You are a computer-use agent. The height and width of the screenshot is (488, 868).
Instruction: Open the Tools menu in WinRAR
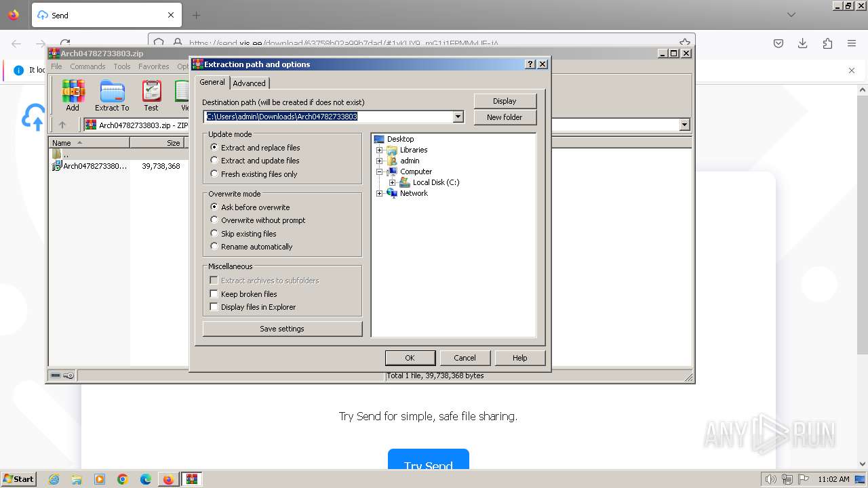point(122,66)
